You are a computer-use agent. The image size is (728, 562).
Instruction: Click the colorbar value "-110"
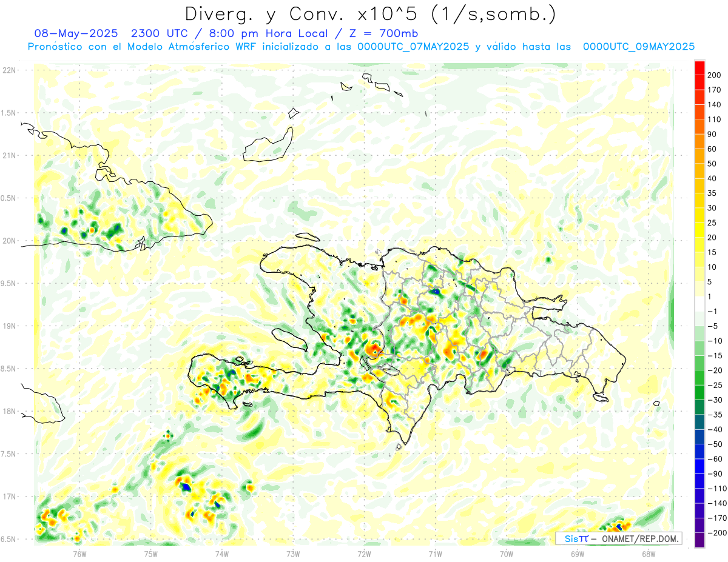[717, 489]
